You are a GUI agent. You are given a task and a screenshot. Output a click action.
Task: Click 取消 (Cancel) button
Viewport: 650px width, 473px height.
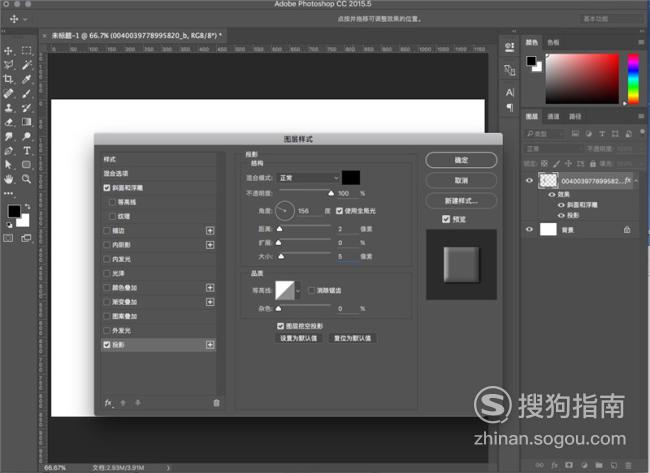[x=461, y=180]
